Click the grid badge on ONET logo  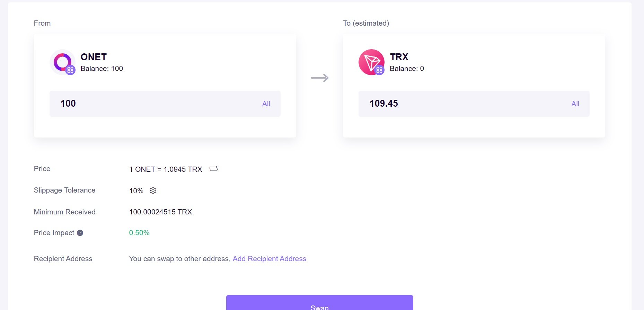(x=70, y=70)
